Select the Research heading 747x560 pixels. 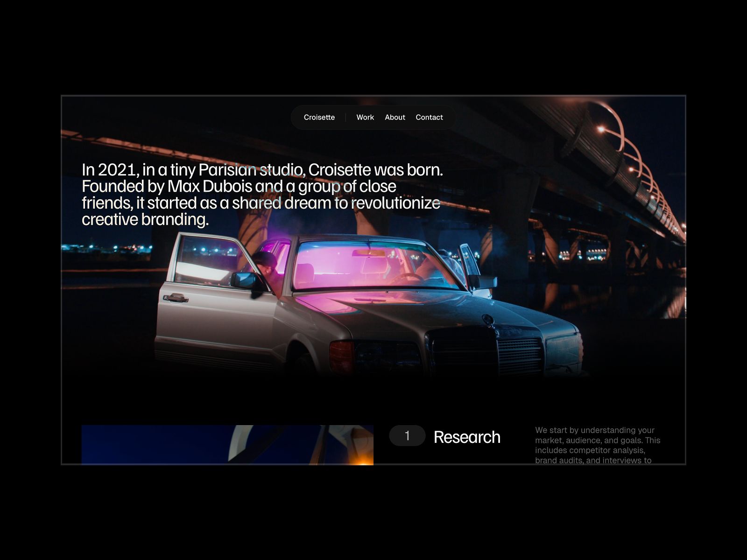[467, 437]
